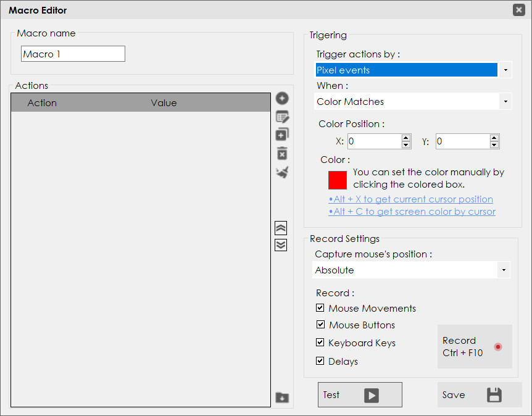Click the add action plus icon
532x416 pixels.
point(282,98)
